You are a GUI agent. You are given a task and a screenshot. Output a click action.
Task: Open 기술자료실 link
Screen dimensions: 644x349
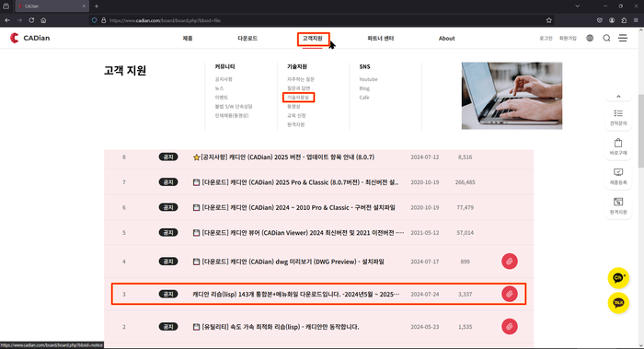click(x=298, y=98)
